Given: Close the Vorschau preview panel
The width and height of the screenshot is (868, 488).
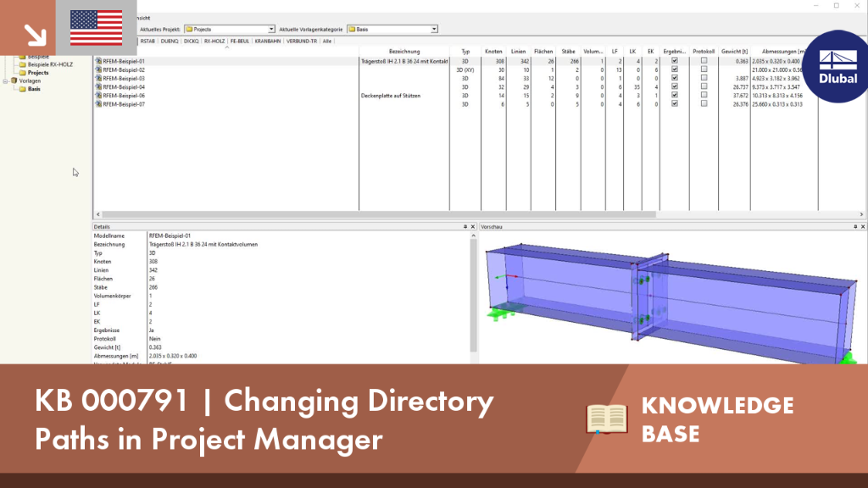Looking at the screenshot, I should pos(862,227).
